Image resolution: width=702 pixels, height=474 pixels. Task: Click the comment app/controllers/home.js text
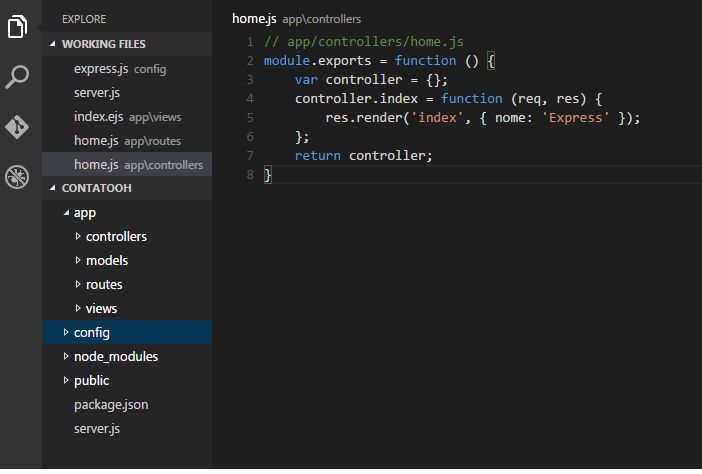(375, 42)
